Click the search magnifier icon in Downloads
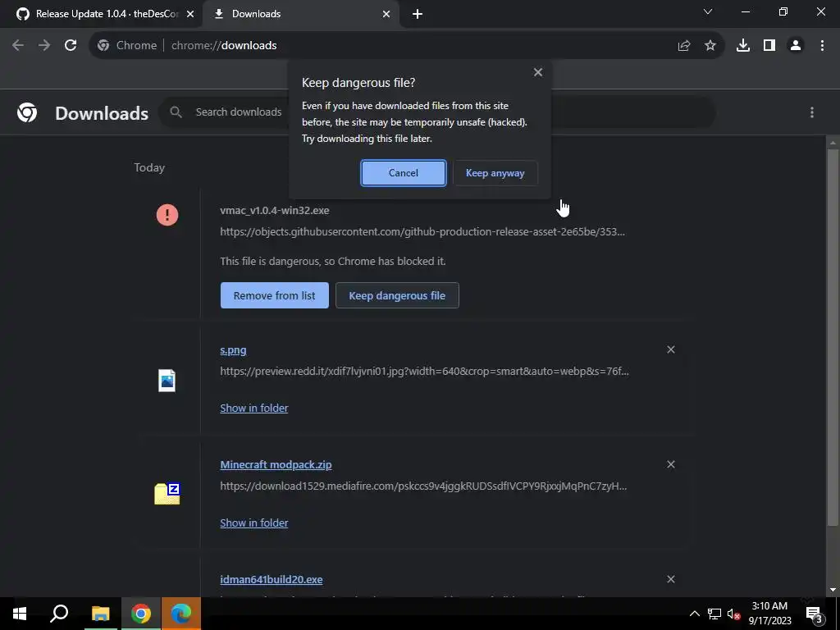Viewport: 840px width, 630px height. [176, 112]
